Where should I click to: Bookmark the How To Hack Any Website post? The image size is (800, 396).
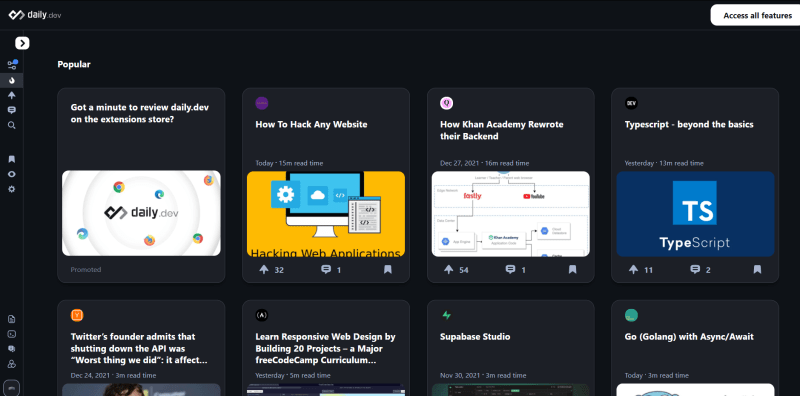(x=388, y=269)
